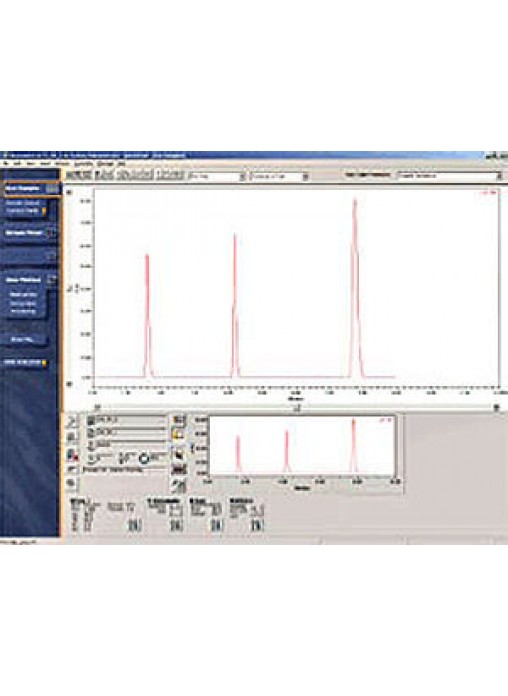The width and height of the screenshot is (508, 696).
Task: Click the circular ring icon below the three fields
Action: [x=145, y=458]
